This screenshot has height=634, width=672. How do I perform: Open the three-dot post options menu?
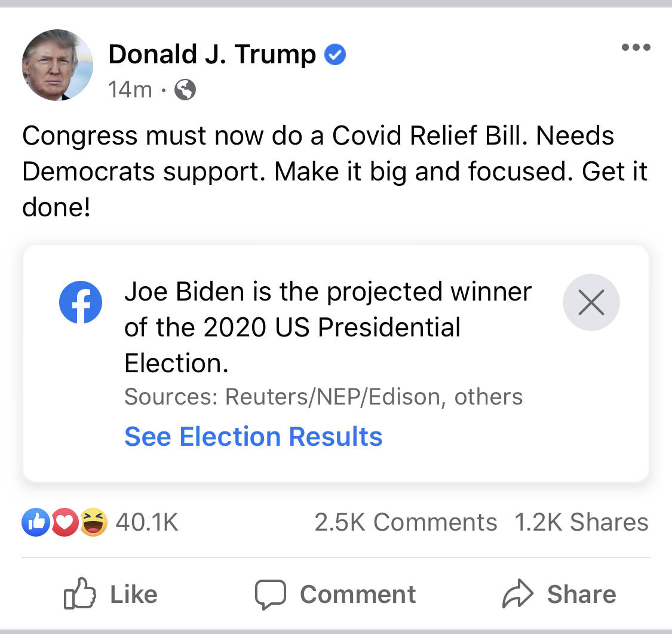click(x=636, y=47)
